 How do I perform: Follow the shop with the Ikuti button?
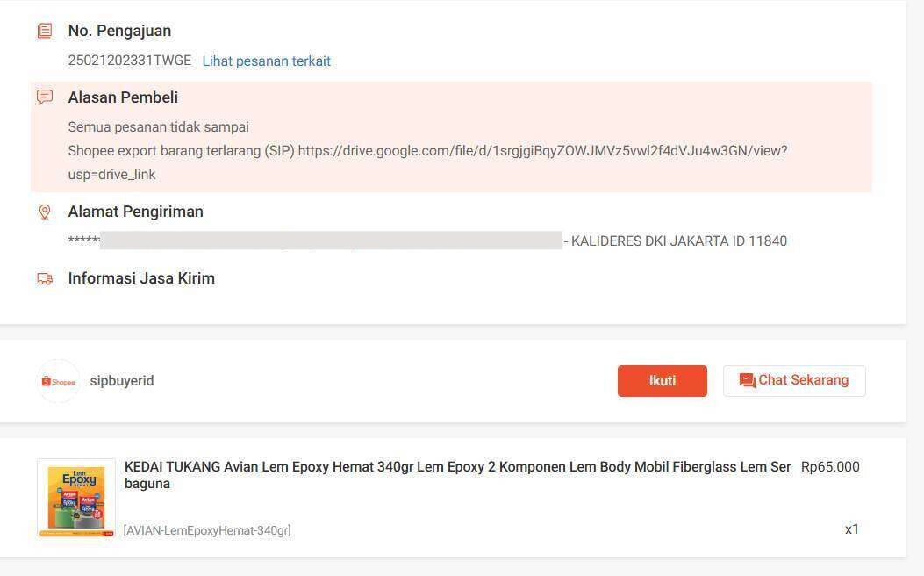(663, 381)
